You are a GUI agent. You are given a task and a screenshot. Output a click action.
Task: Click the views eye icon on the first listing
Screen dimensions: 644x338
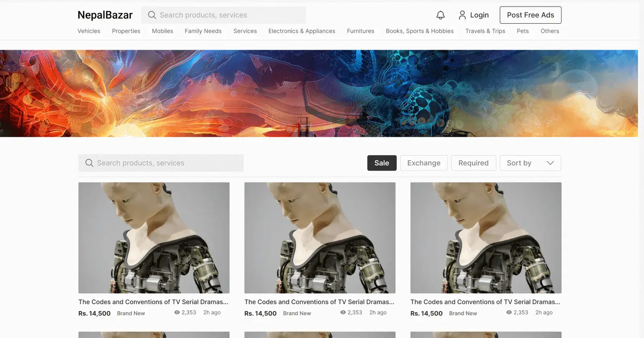(177, 312)
